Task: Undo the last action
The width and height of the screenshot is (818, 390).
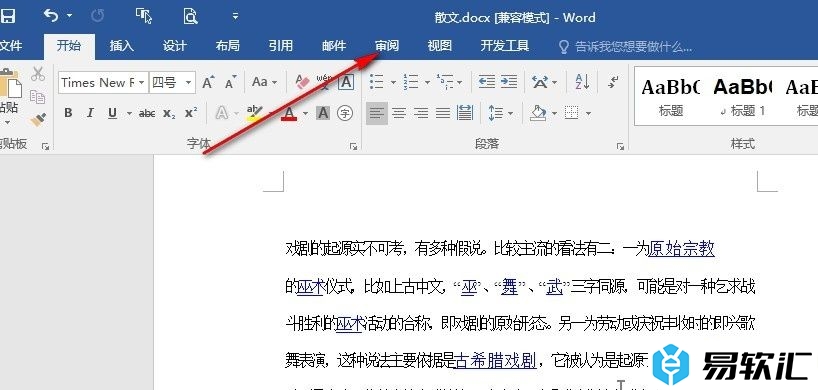Action: pos(51,16)
